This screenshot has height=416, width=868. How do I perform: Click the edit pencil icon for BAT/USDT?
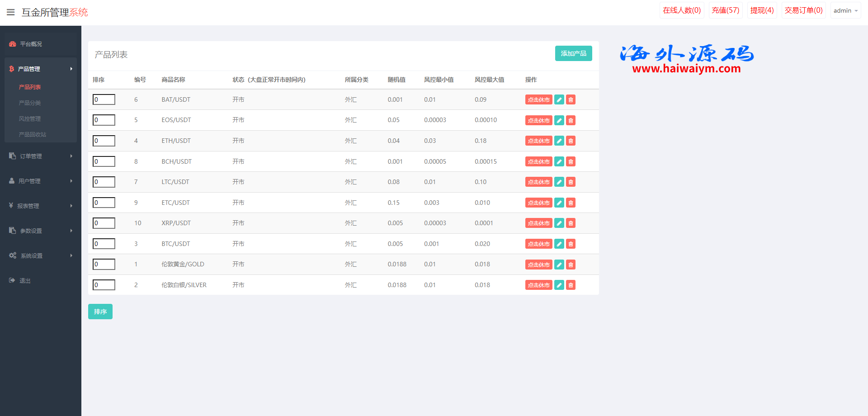pyautogui.click(x=559, y=100)
